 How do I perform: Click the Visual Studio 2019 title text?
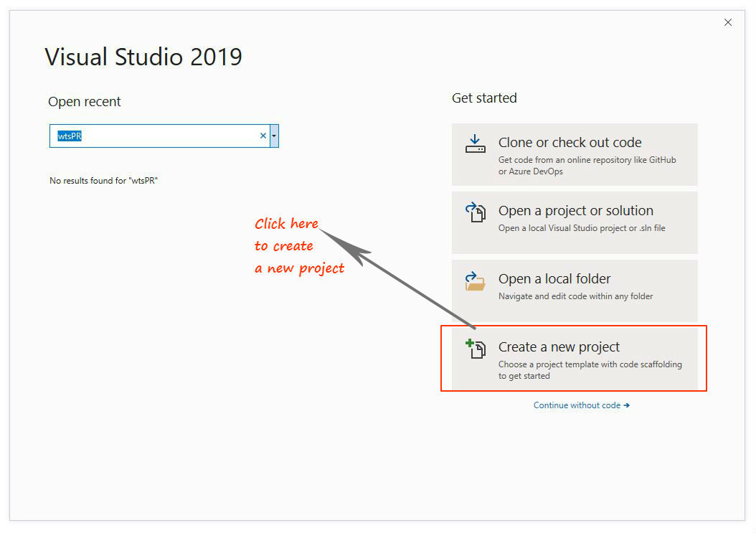pyautogui.click(x=143, y=57)
